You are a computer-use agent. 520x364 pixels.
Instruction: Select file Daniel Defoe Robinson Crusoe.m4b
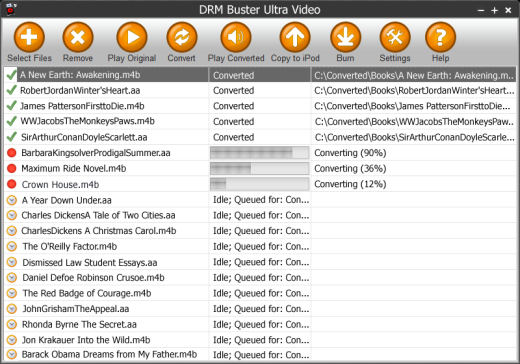(x=93, y=277)
